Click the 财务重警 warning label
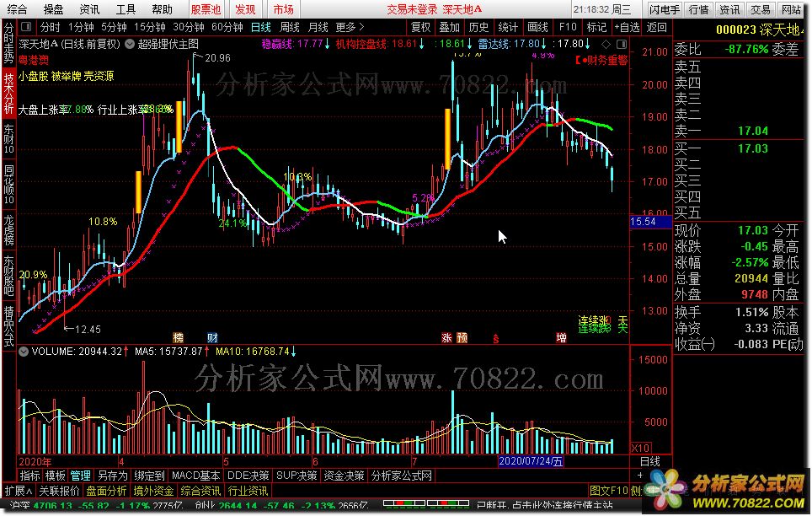Image resolution: width=812 pixels, height=516 pixels. [601, 60]
